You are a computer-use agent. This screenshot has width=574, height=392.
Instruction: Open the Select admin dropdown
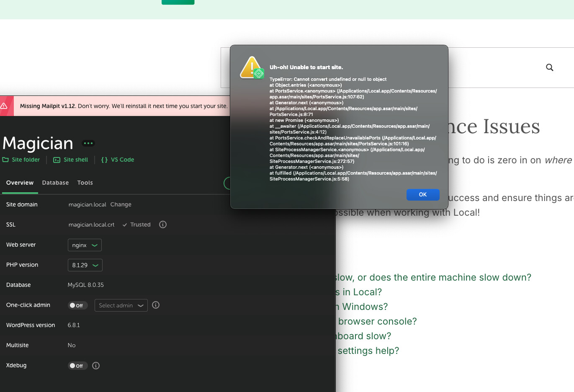click(x=121, y=305)
